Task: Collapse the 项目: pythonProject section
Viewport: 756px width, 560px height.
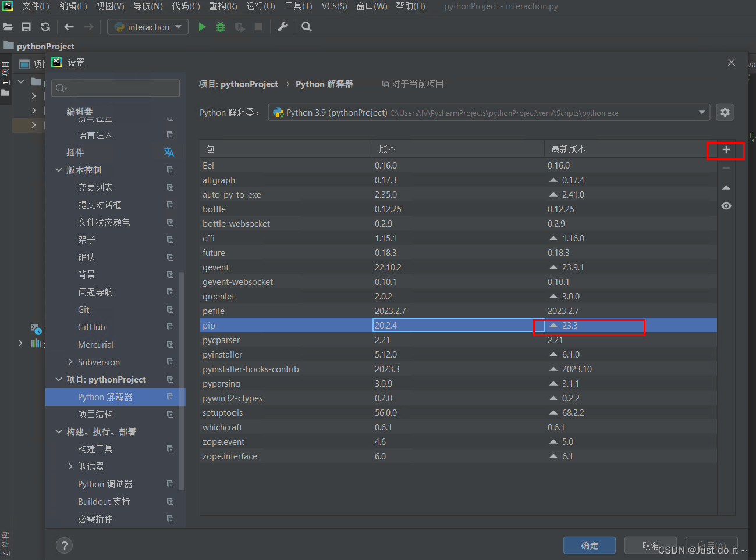Action: point(59,379)
